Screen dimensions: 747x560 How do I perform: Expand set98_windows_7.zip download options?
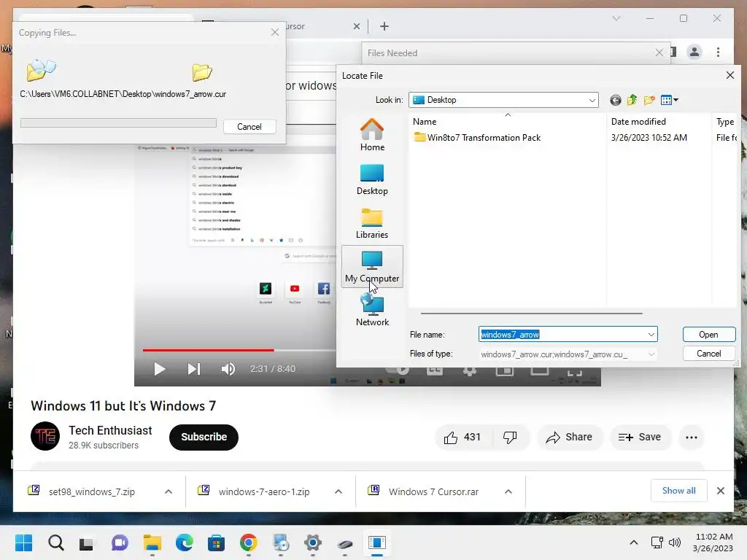point(169,491)
